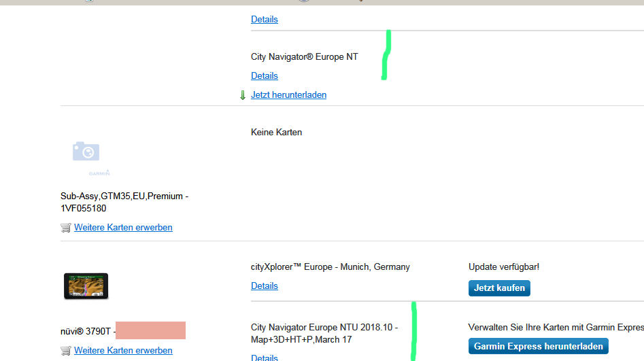Select the 'Update verfügbar!' text
644x361 pixels.
503,267
